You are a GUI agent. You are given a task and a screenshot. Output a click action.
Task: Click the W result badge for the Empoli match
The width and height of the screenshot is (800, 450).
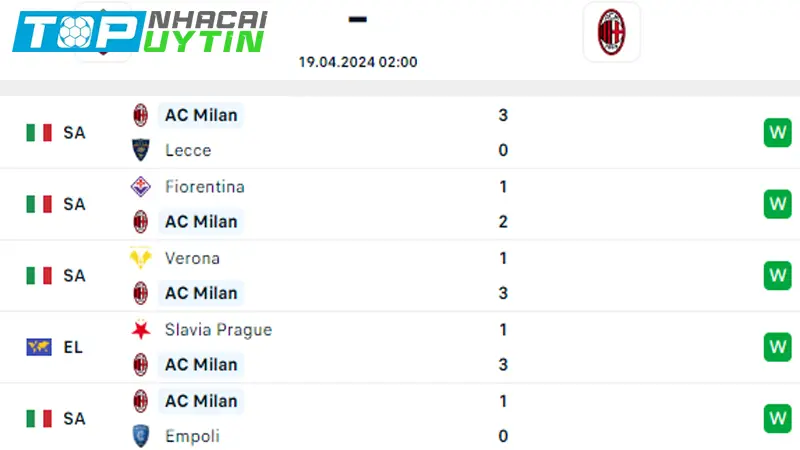coord(777,418)
